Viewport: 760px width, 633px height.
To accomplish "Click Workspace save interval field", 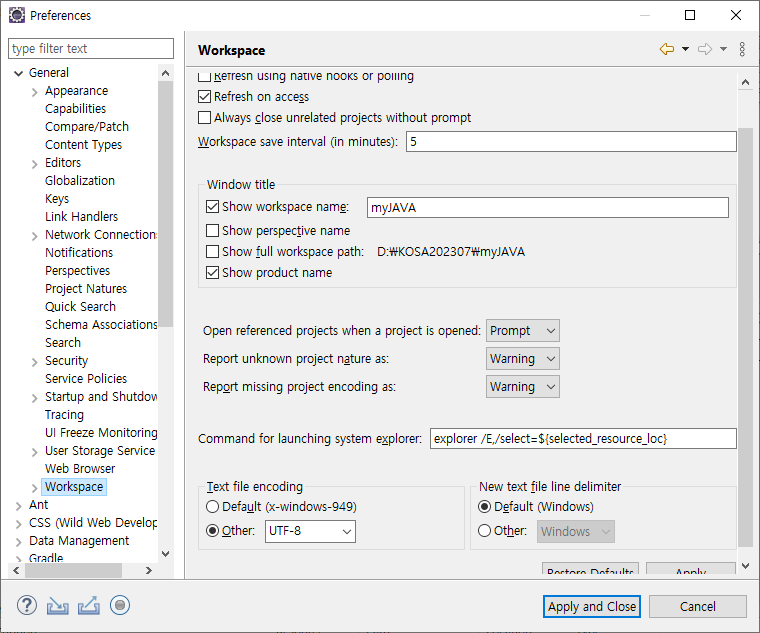I will point(571,142).
